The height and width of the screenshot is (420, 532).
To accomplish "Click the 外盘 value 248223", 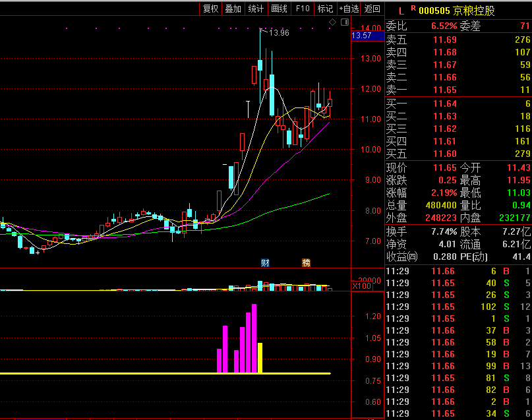I will pyautogui.click(x=441, y=218).
